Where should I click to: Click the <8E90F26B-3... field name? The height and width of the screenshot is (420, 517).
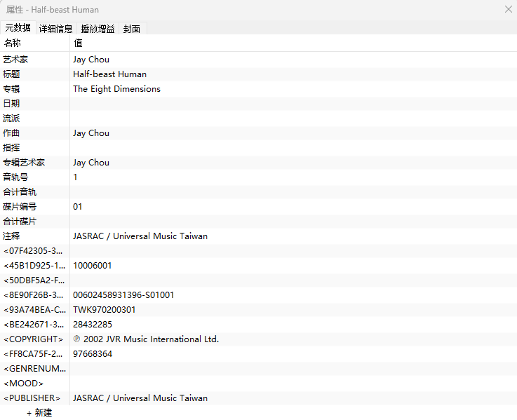[33, 295]
